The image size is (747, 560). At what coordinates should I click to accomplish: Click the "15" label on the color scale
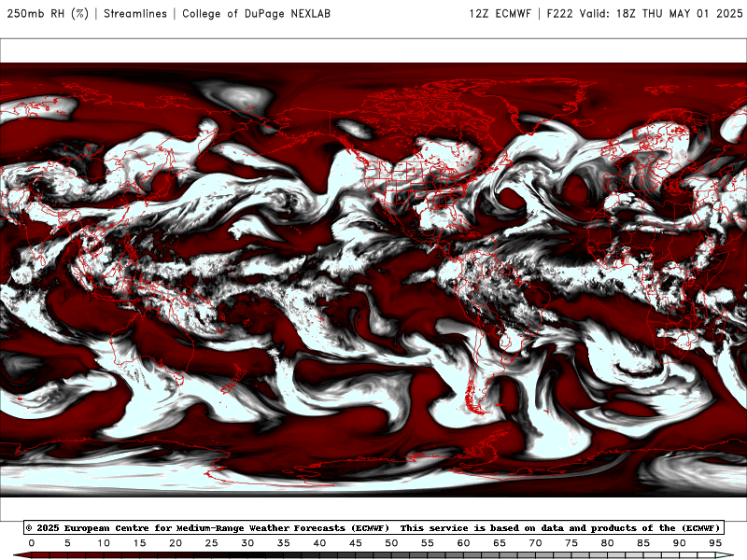139,543
